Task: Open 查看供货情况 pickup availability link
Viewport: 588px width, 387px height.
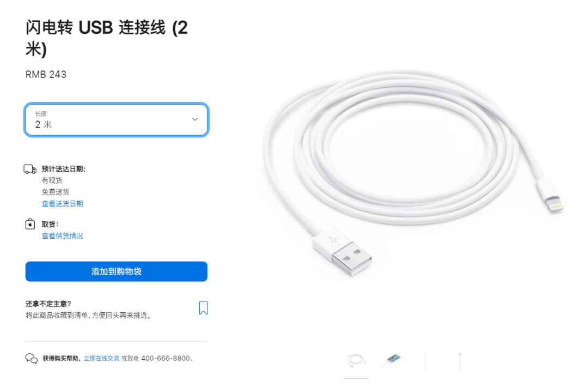Action: [62, 236]
